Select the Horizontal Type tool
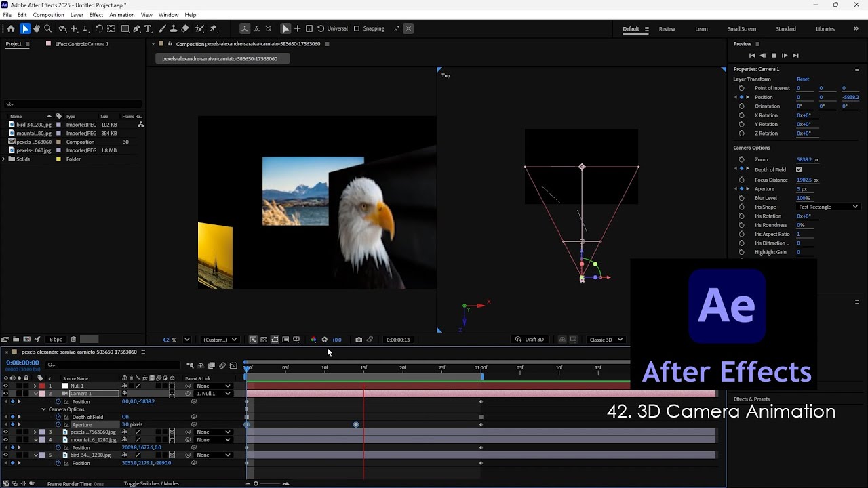 [148, 28]
